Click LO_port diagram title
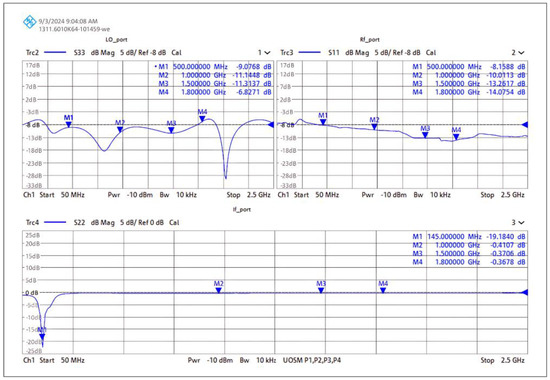The image size is (550, 380). pyautogui.click(x=116, y=40)
